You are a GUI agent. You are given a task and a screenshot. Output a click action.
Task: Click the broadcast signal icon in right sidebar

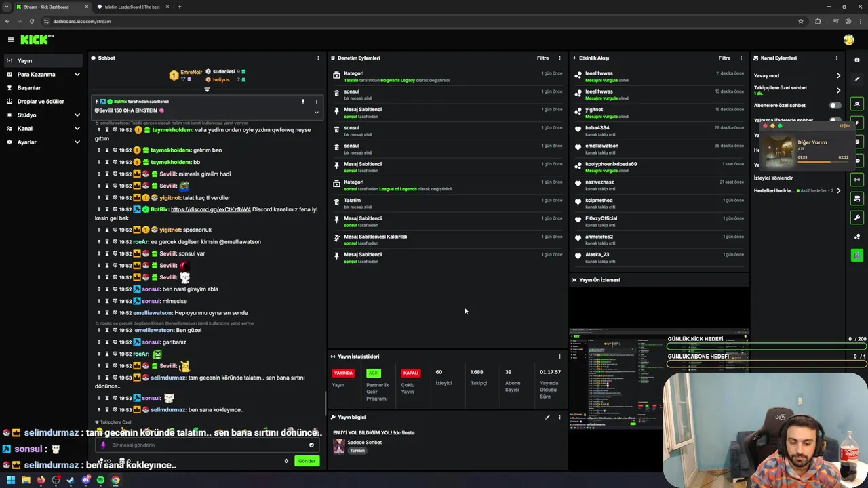[x=857, y=180]
